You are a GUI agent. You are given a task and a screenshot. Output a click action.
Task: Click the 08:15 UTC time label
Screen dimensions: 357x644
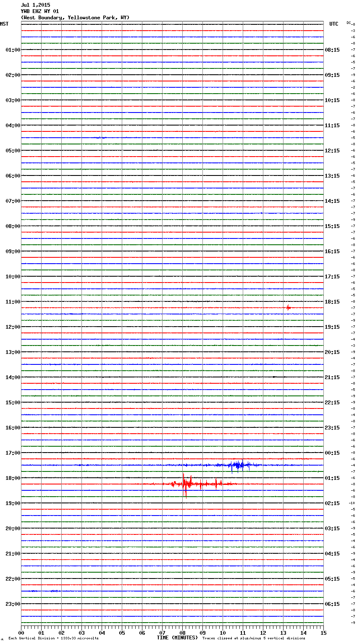(x=332, y=50)
